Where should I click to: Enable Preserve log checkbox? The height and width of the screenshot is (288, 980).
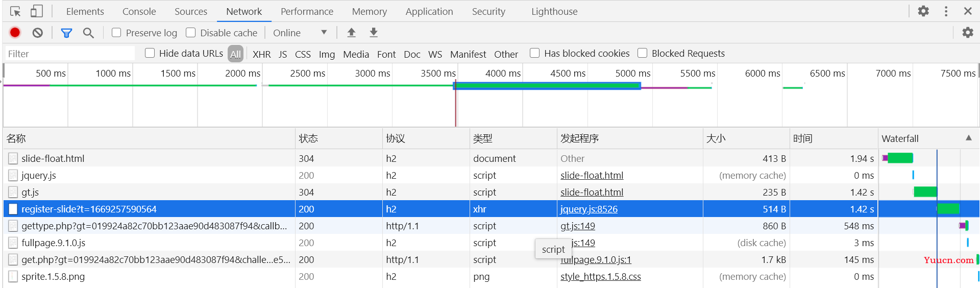[116, 33]
